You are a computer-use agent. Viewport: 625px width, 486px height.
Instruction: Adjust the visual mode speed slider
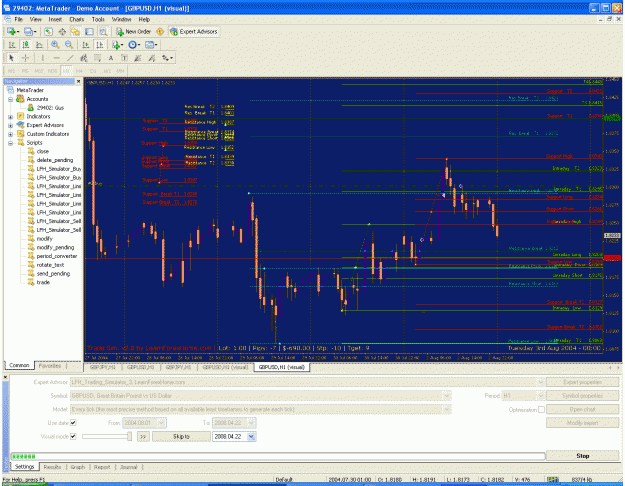coord(107,437)
